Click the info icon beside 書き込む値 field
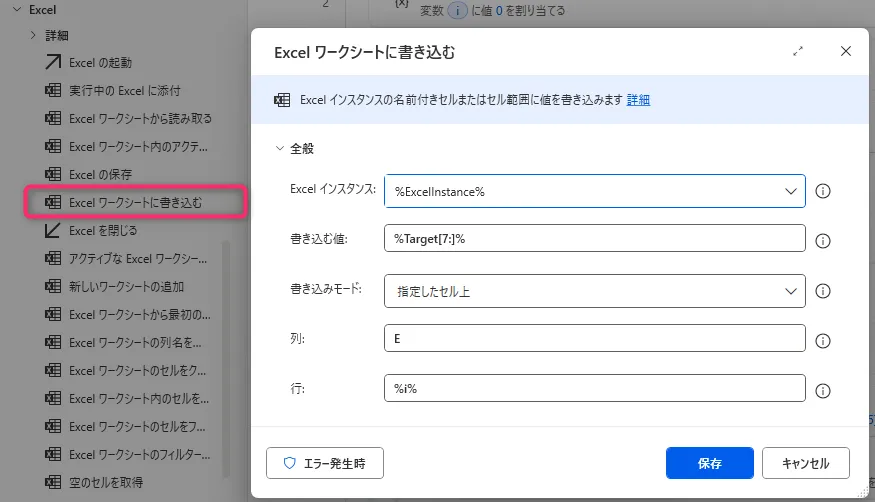The width and height of the screenshot is (875, 502). [x=824, y=241]
